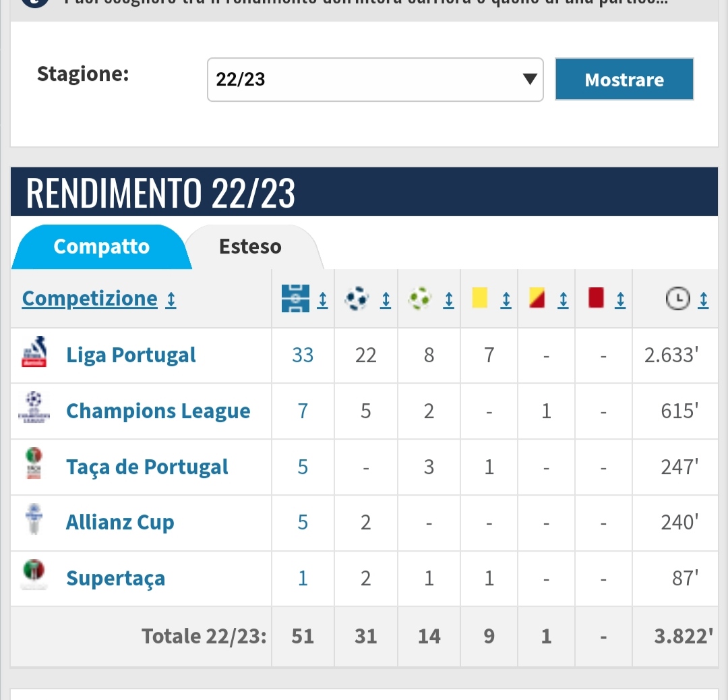The height and width of the screenshot is (700, 728).
Task: Click the red card column icon
Action: click(596, 298)
